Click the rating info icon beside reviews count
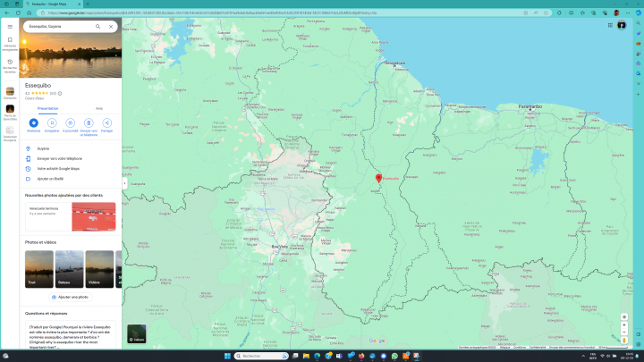The height and width of the screenshot is (362, 644). pos(60,93)
